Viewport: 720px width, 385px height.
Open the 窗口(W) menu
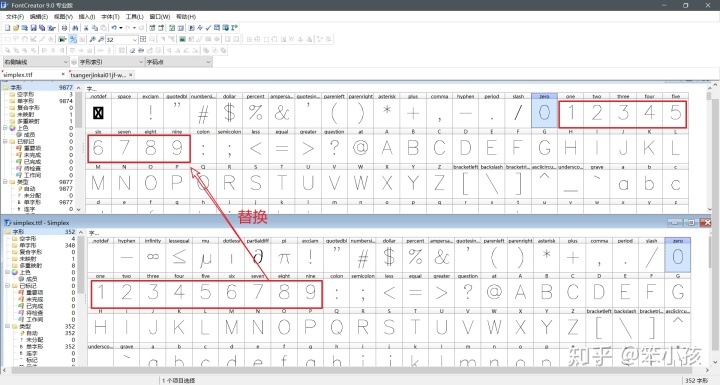click(x=160, y=17)
